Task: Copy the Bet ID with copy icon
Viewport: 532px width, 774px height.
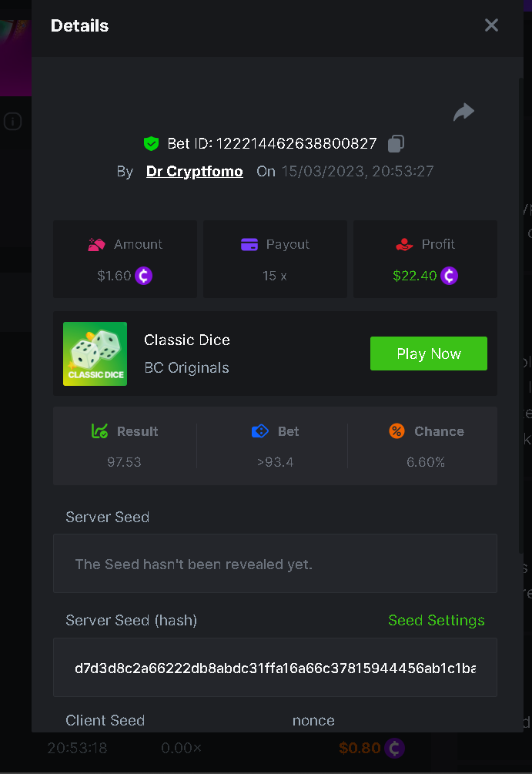Action: coord(396,143)
